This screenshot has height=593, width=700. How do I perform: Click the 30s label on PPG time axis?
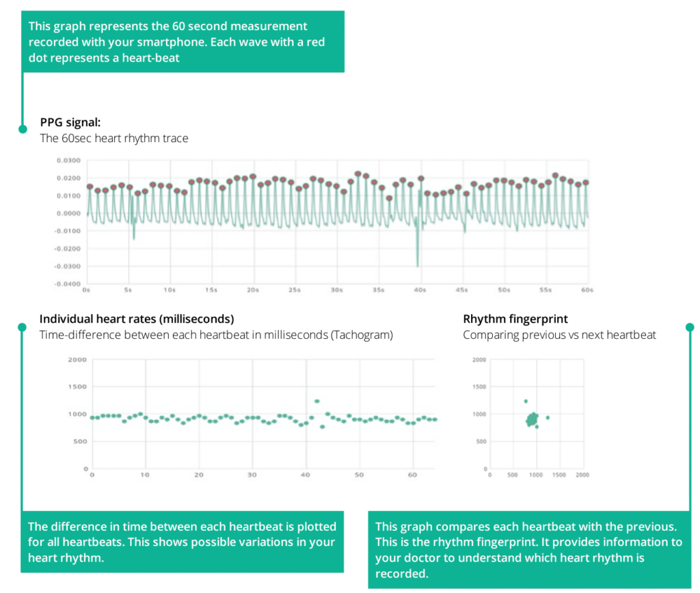(x=336, y=290)
